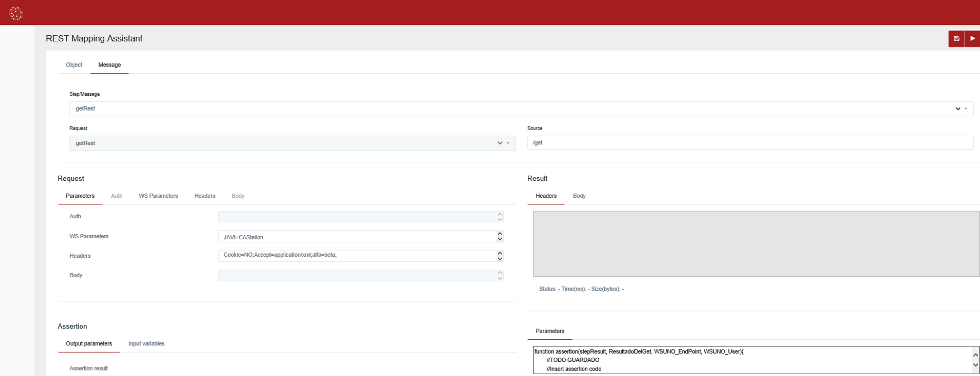Click the Headers Cookie value field
The image size is (980, 376).
tap(357, 255)
